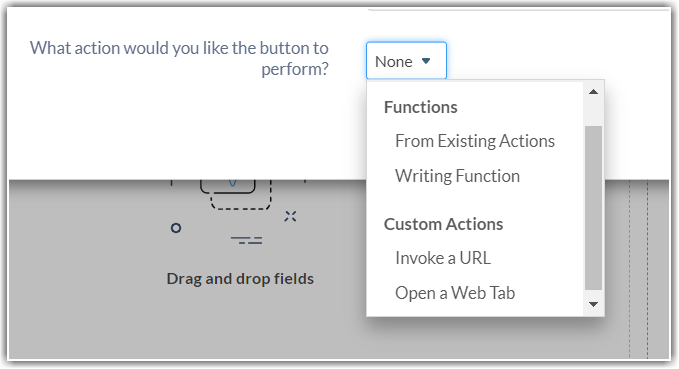Image resolution: width=679 pixels, height=369 pixels.
Task: Choose Open a Web Tab option
Action: (x=455, y=293)
